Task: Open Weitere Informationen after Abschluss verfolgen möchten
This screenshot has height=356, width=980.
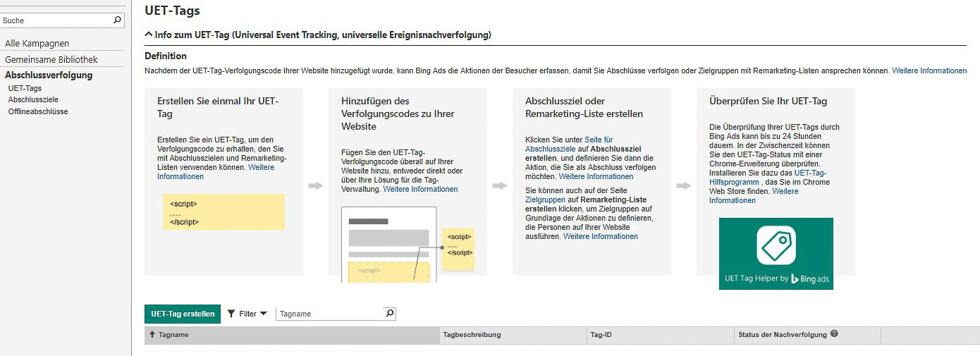Action: tap(596, 176)
